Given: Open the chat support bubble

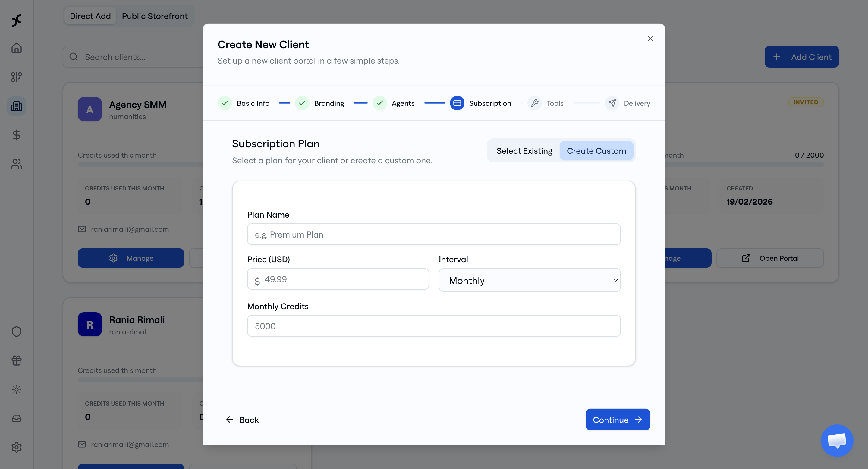Looking at the screenshot, I should tap(837, 440).
